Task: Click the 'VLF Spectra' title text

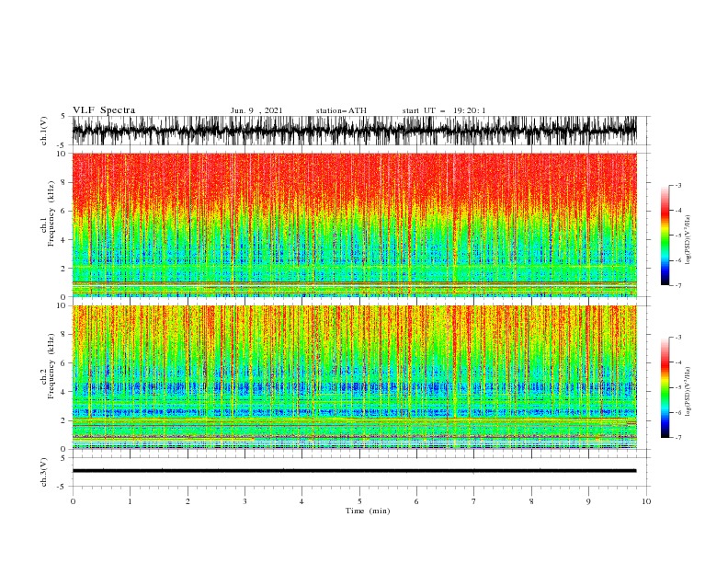Action: [104, 110]
